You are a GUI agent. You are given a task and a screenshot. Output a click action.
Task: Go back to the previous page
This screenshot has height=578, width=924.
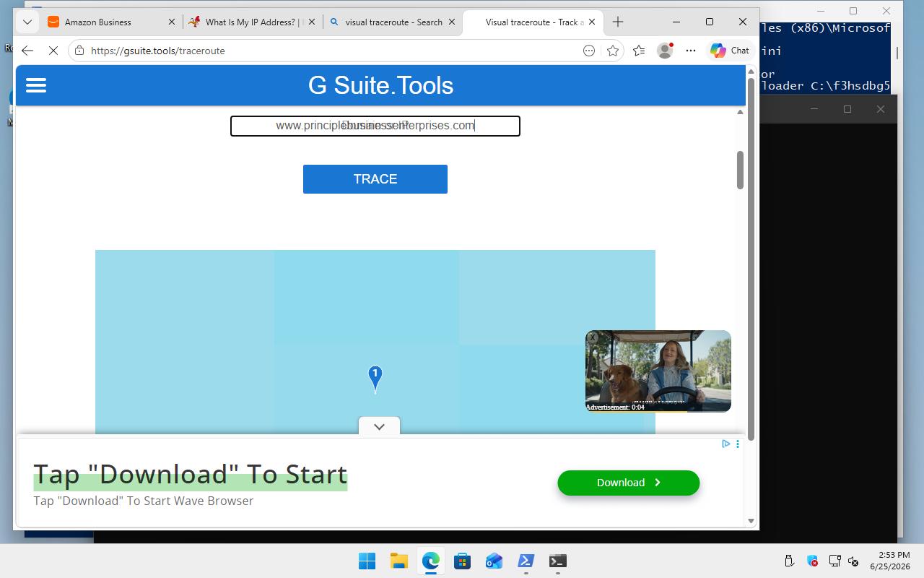point(27,51)
